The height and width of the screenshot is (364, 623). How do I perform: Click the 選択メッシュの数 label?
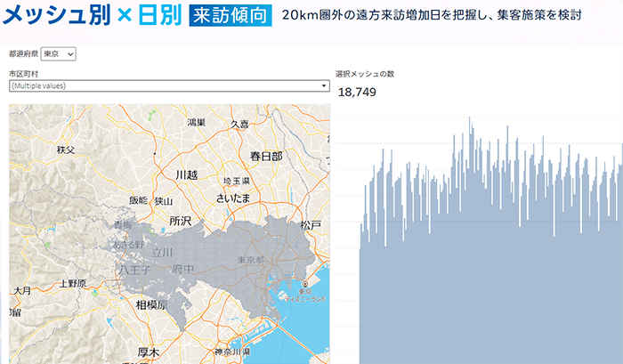click(x=365, y=74)
